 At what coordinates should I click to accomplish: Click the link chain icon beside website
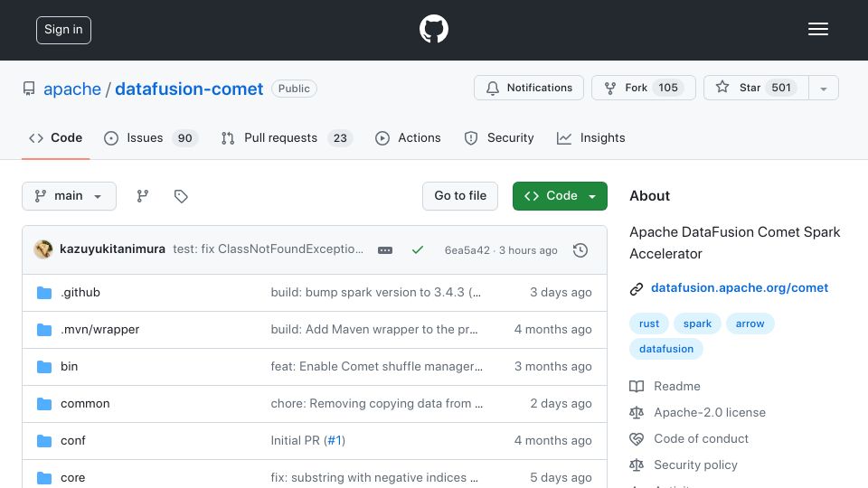pos(637,289)
